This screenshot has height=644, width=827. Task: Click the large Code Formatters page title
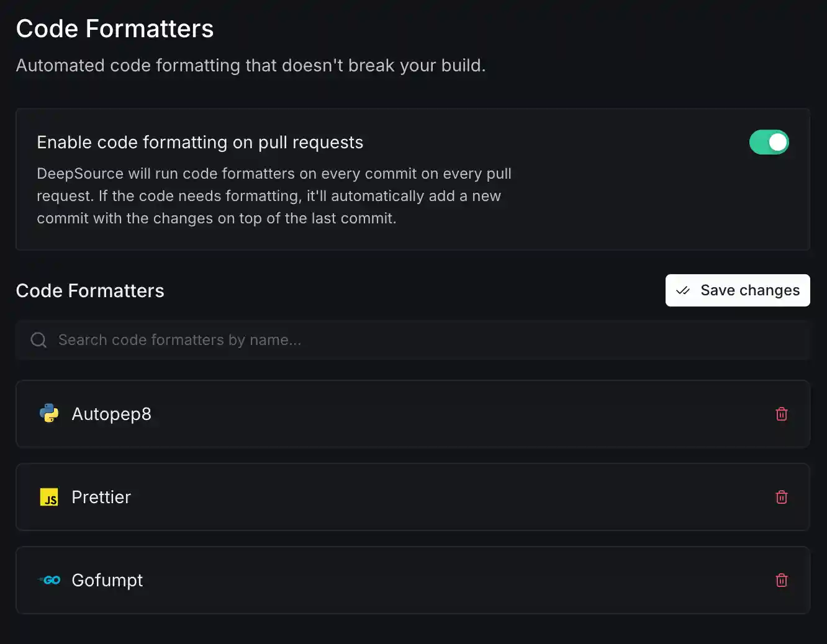pos(115,29)
